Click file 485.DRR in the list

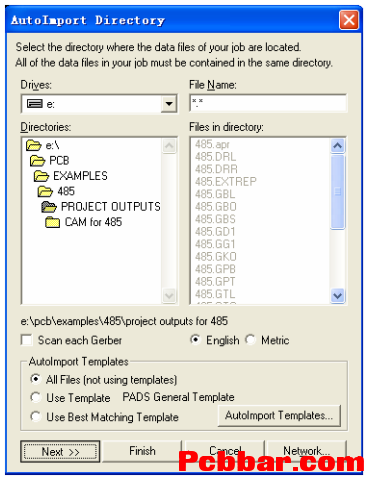click(x=216, y=169)
